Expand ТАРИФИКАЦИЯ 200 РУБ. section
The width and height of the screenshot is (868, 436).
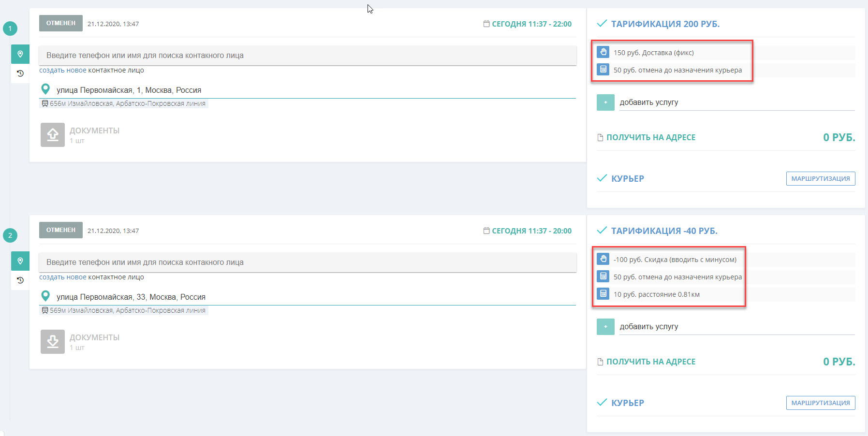coord(665,24)
